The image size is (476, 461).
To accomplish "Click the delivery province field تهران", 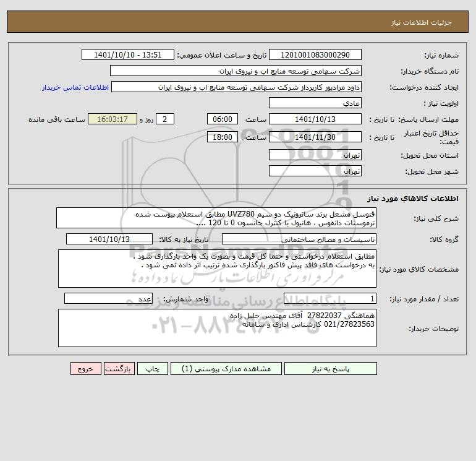I will (315, 155).
